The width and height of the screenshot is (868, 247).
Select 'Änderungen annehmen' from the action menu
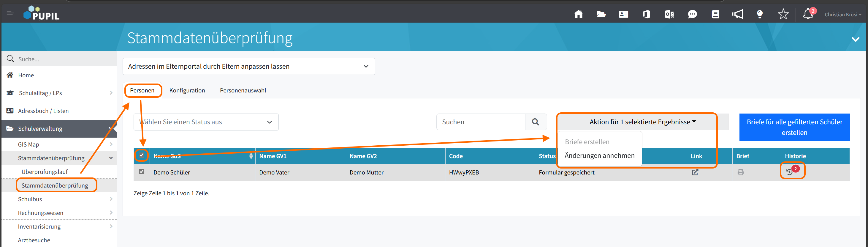tap(599, 155)
